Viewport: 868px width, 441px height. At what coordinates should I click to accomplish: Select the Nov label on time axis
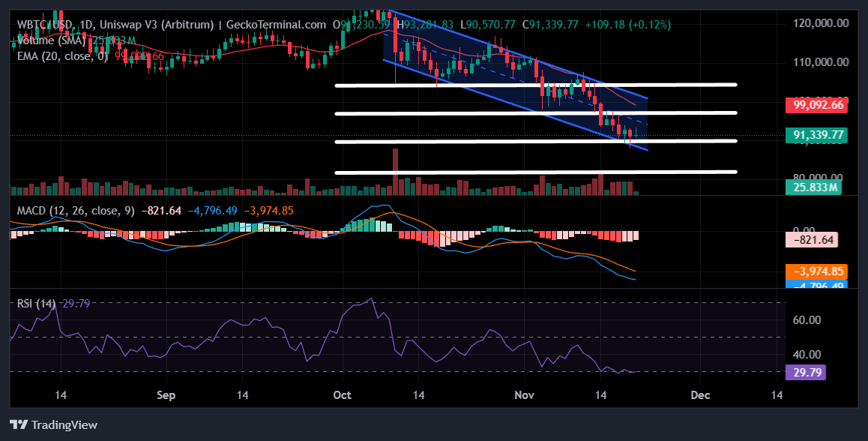(x=524, y=394)
